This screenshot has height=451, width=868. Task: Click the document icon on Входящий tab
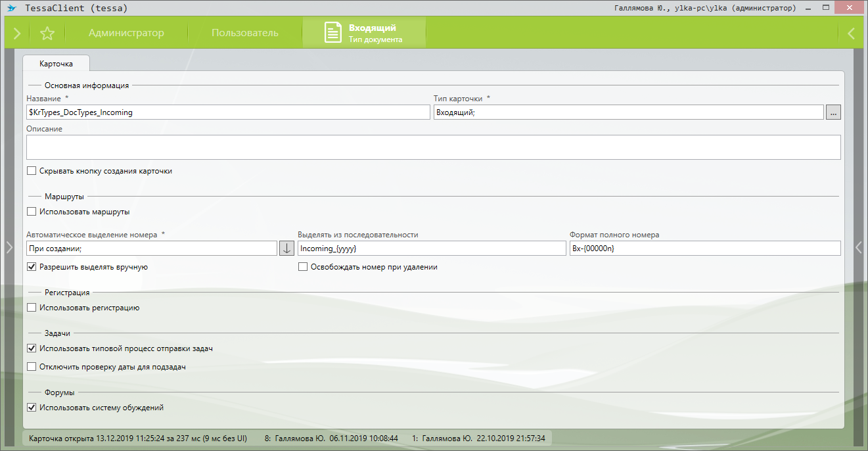click(x=333, y=33)
